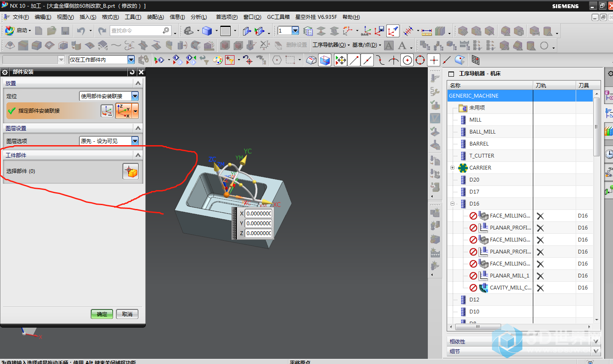Toggle the Mid Point snap option

pyautogui.click(x=367, y=60)
